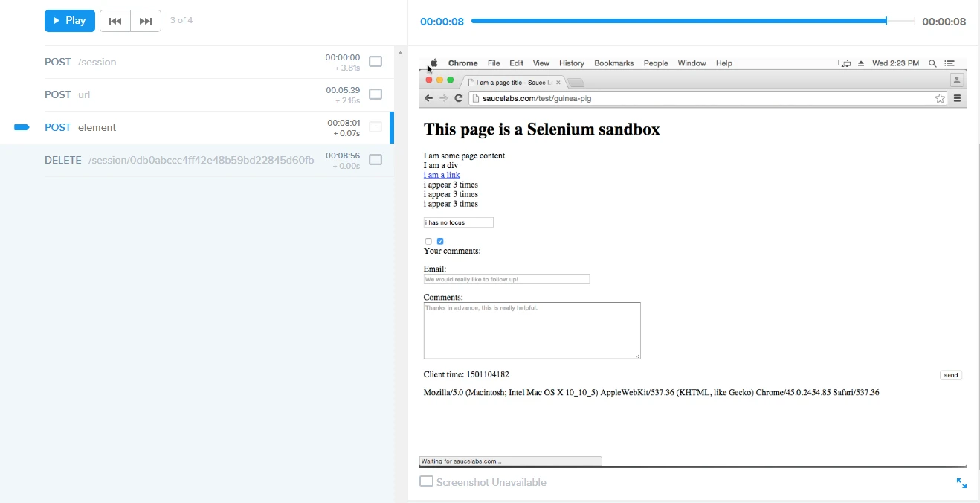Tick the checkbox for DELETE session
Viewport: 980px width, 503px height.
375,160
